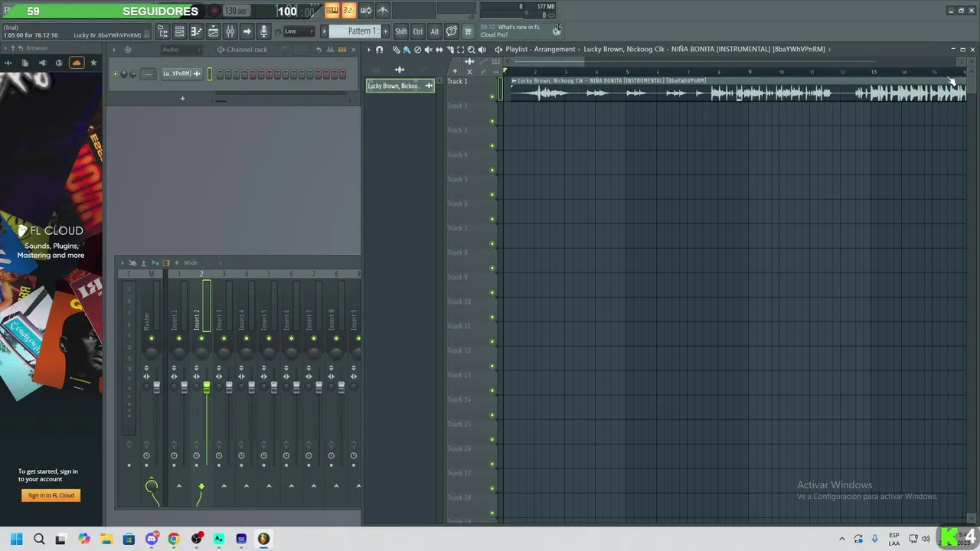Click the arrow icon next to Mixer icon
Viewport: 980px width, 551px height.
(247, 31)
